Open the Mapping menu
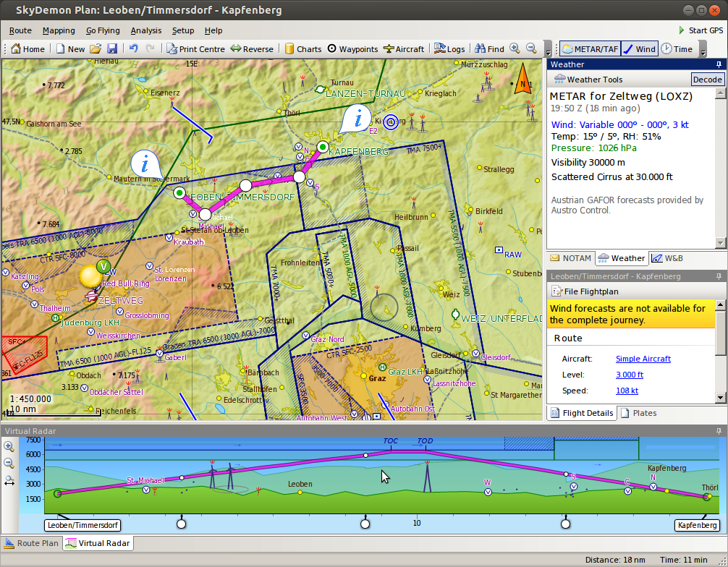The height and width of the screenshot is (567, 728). click(x=59, y=30)
